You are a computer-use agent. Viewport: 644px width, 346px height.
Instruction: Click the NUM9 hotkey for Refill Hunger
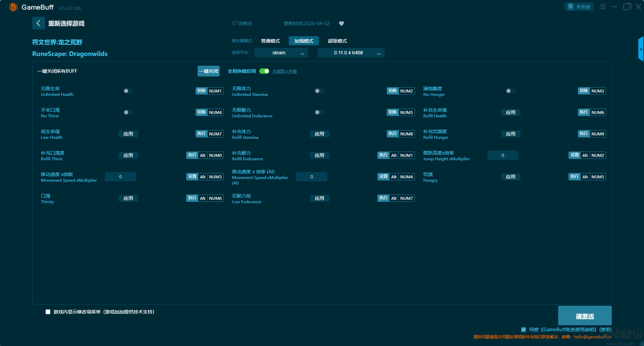tap(592, 134)
